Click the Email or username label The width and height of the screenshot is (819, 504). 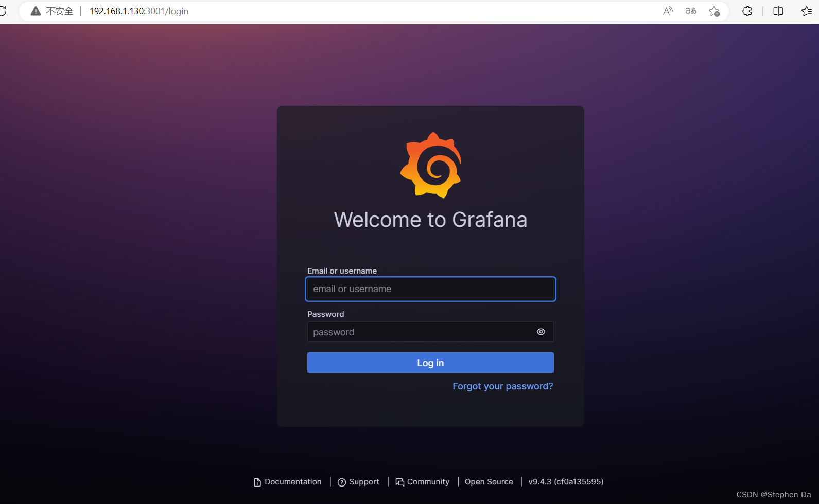point(342,271)
